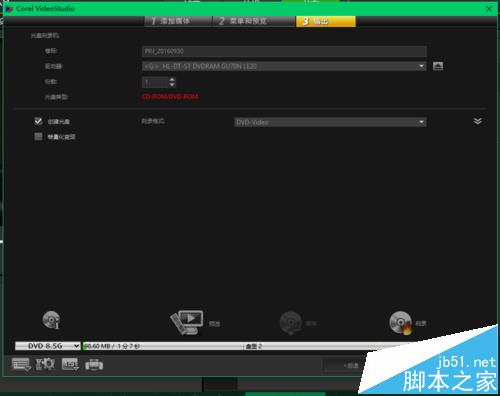Open the DVD 8.5G disc size dropdown
500x396 pixels.
click(x=48, y=346)
